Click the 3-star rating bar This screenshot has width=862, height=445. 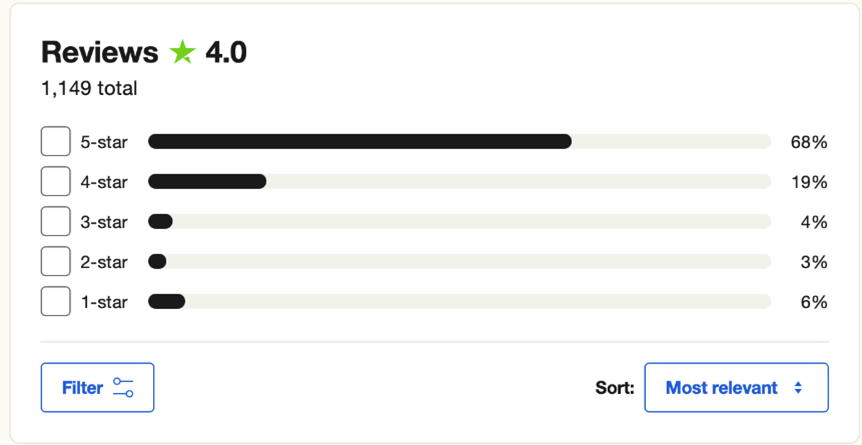pyautogui.click(x=459, y=222)
